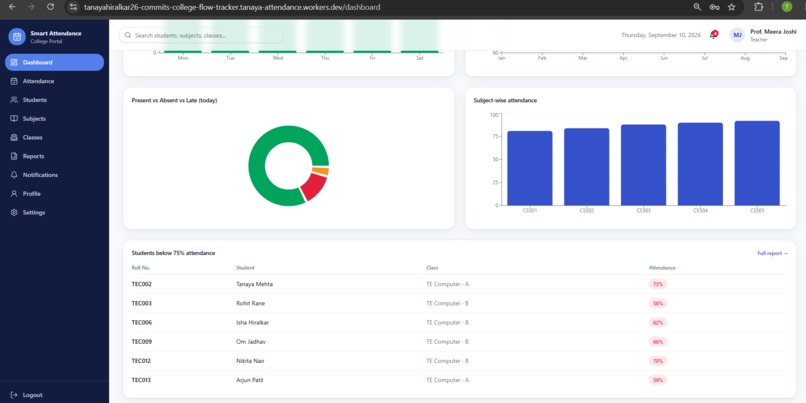Focus the search students, subjects, classes field

201,35
